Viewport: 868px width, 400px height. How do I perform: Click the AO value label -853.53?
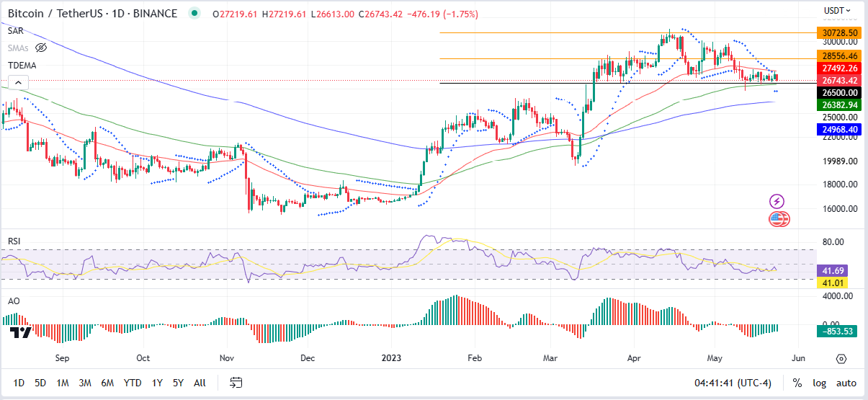(x=837, y=331)
